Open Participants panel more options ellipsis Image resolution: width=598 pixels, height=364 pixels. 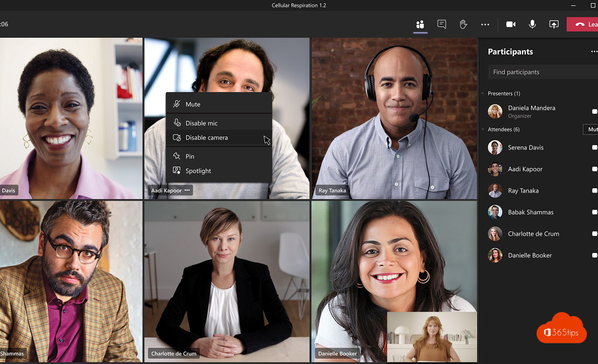(594, 52)
